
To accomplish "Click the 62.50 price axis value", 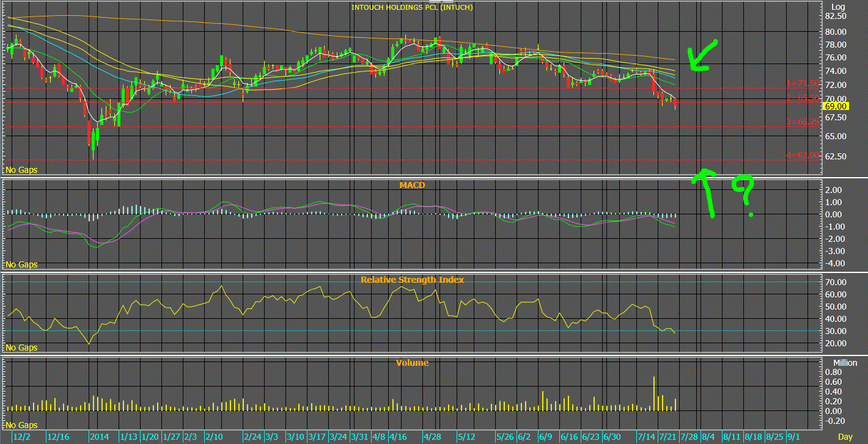I will (x=836, y=156).
